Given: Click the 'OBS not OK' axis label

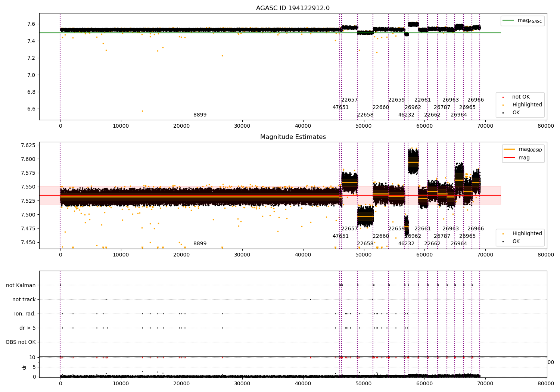Looking at the screenshot, I should (21, 342).
